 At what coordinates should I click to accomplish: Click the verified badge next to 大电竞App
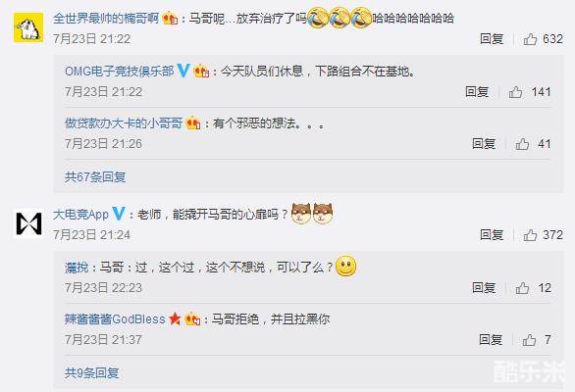tap(119, 214)
